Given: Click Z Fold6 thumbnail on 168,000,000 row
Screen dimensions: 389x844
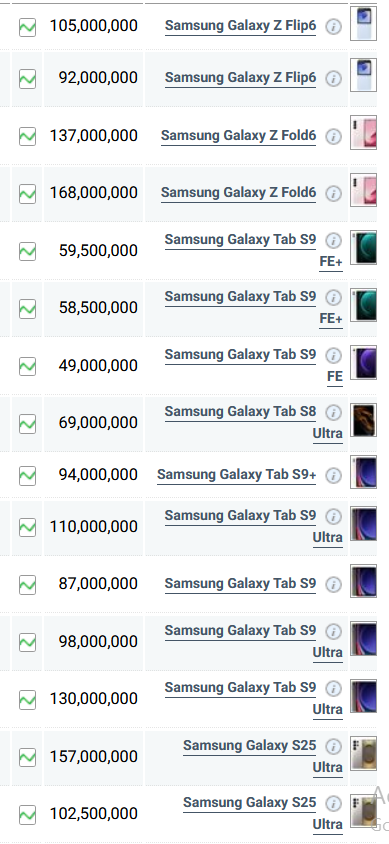Looking at the screenshot, I should (x=363, y=189).
